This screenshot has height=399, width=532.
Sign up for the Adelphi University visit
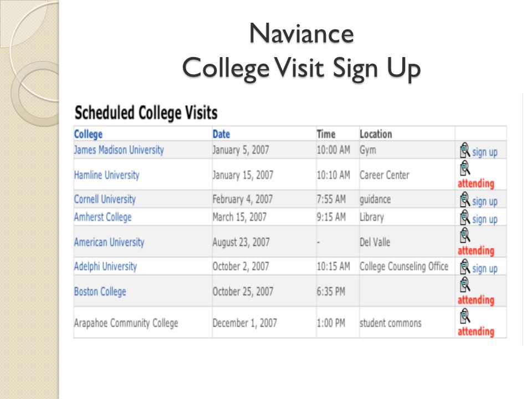pyautogui.click(x=485, y=269)
